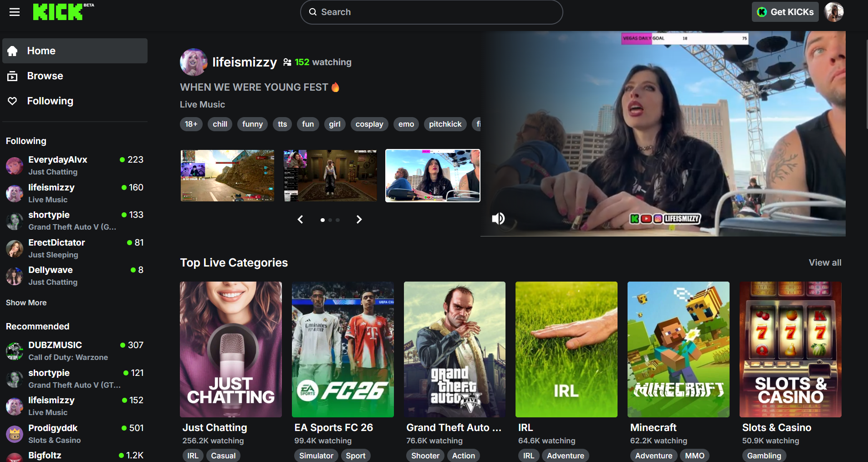Image resolution: width=868 pixels, height=462 pixels.
Task: Open Live Music category link
Action: [202, 104]
